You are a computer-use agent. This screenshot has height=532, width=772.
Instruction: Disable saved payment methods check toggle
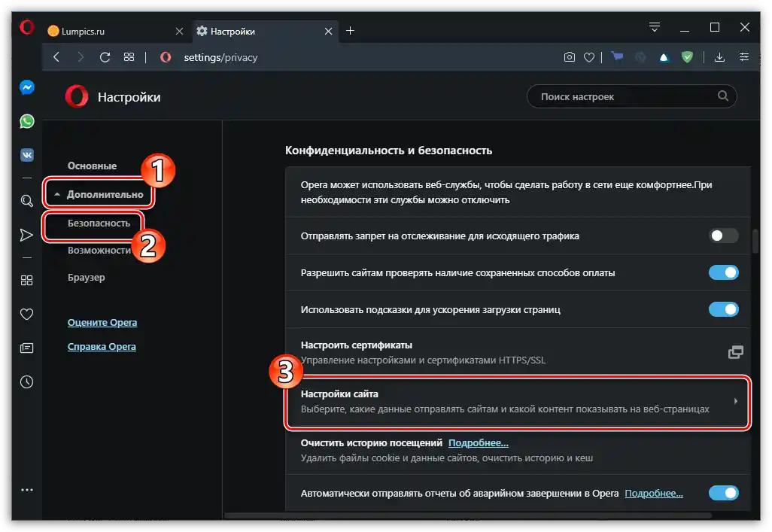723,272
